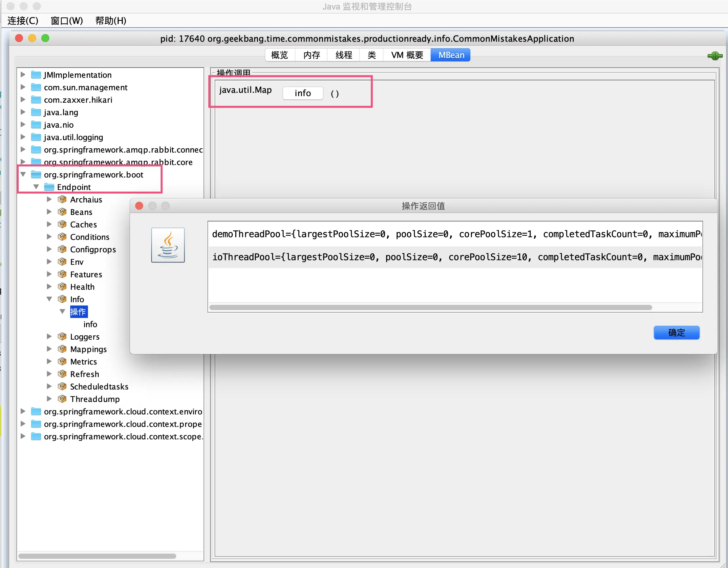Collapse the org.springframework.boot node

point(23,174)
